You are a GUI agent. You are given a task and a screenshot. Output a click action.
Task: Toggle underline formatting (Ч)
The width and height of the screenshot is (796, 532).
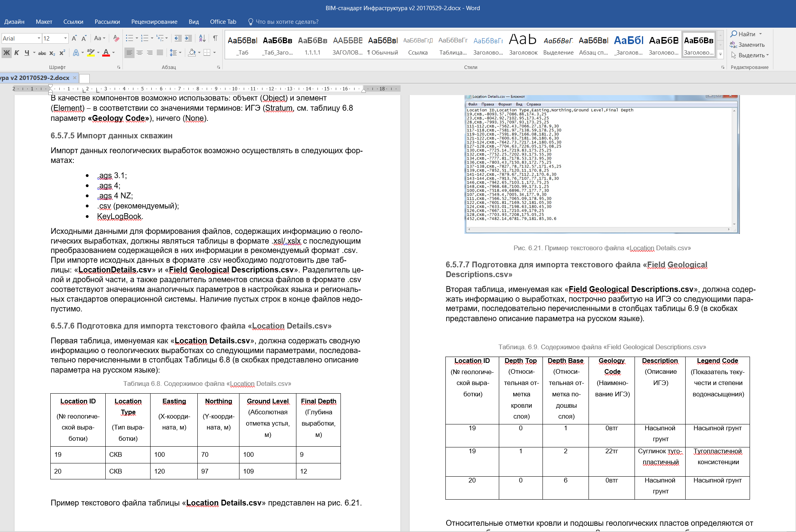point(27,53)
